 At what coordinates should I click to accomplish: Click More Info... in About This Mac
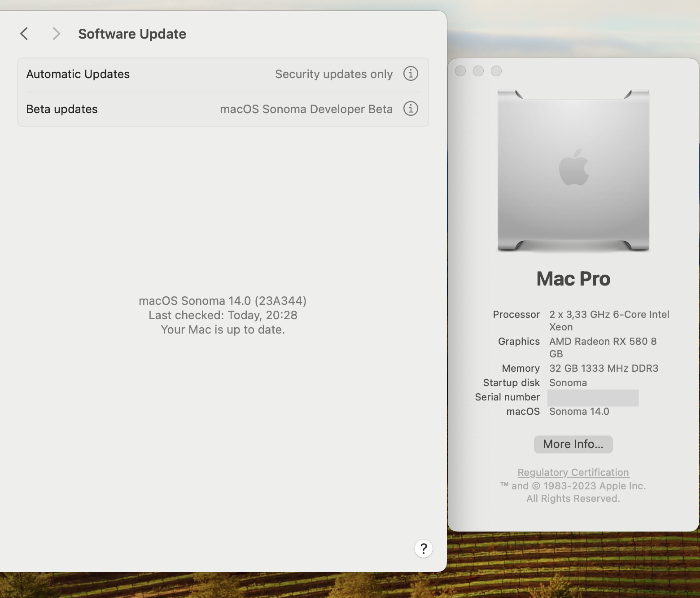573,444
